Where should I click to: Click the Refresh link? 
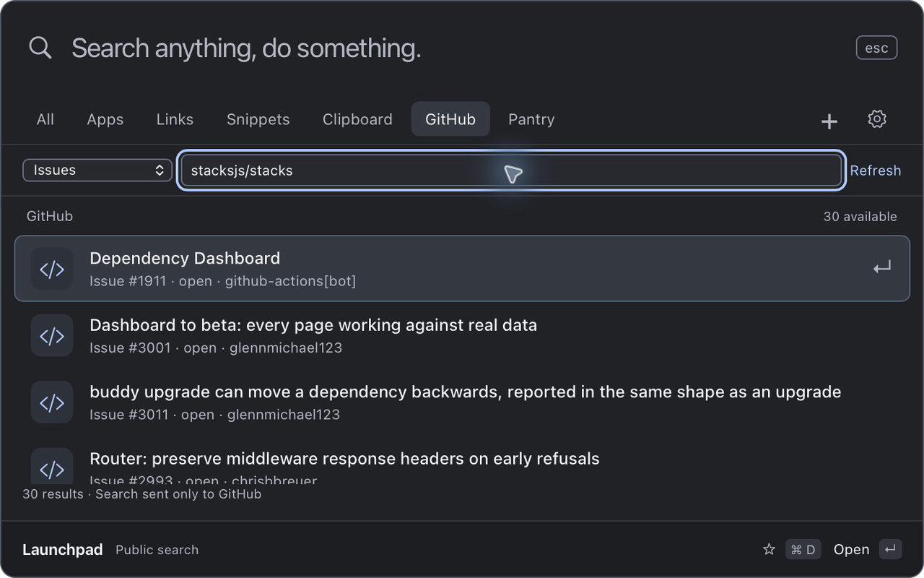[x=875, y=171]
